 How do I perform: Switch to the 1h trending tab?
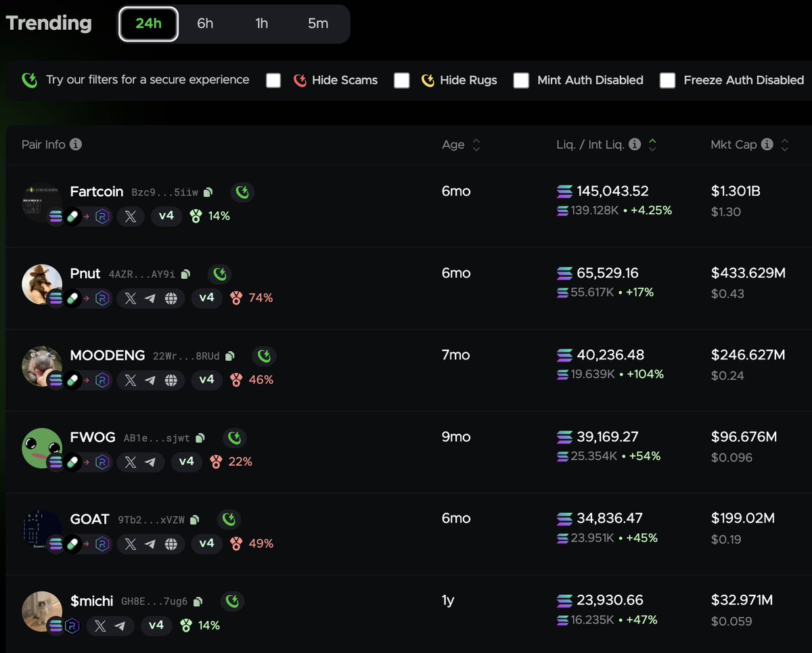tap(261, 23)
